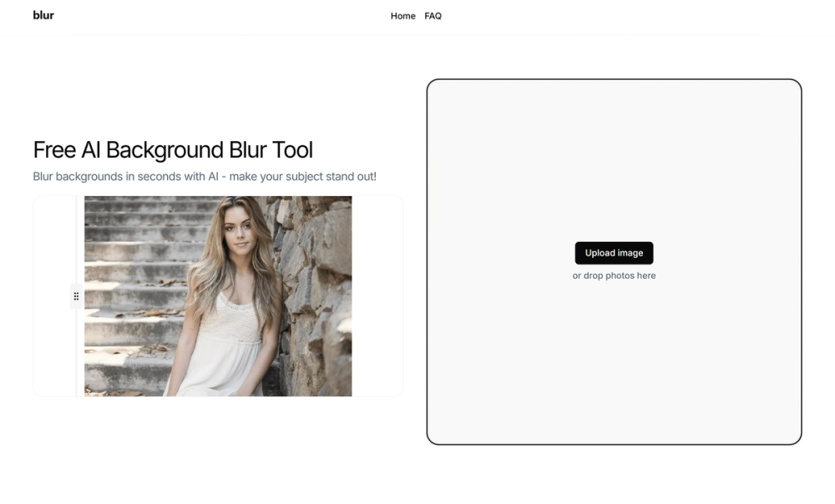Screen dimensions: 835x504
Task: Click the 'Blur backgrounds in seconds' subtitle
Action: click(205, 176)
